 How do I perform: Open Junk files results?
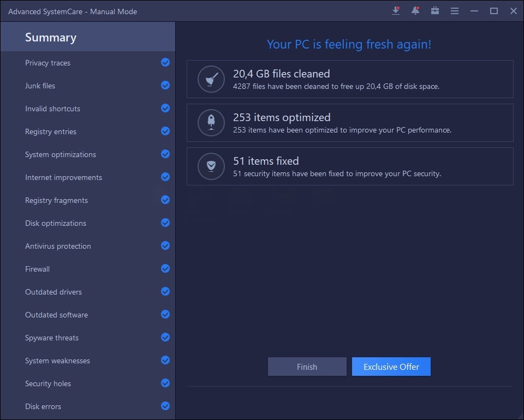point(88,86)
